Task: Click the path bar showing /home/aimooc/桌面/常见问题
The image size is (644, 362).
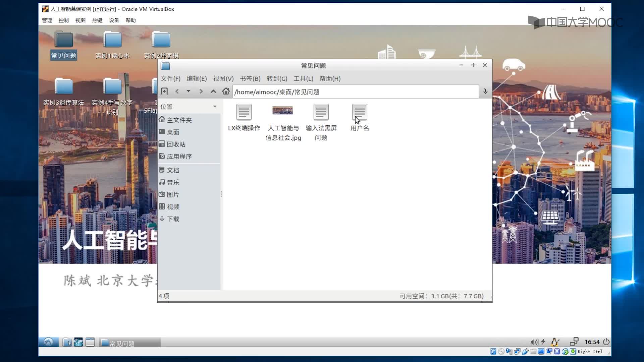Action: [356, 92]
